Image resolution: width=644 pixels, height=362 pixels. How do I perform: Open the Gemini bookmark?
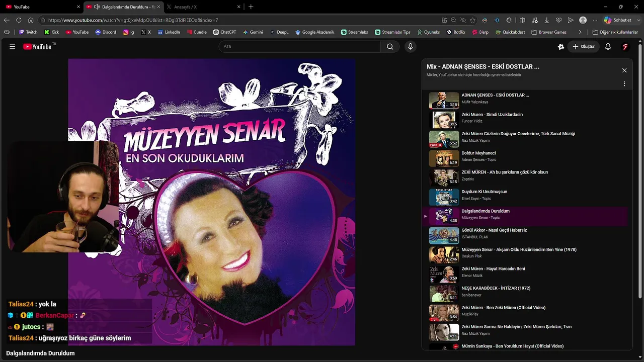(253, 32)
